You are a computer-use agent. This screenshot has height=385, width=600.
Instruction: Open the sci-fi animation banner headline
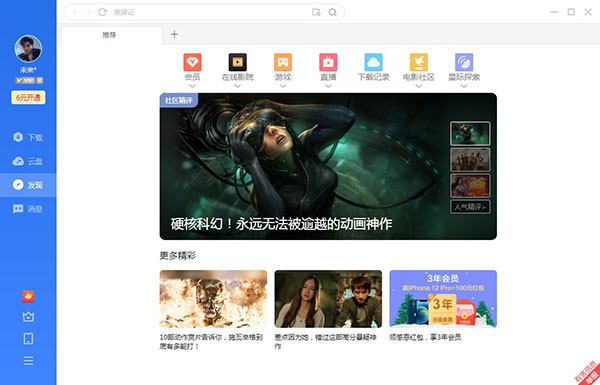(281, 224)
